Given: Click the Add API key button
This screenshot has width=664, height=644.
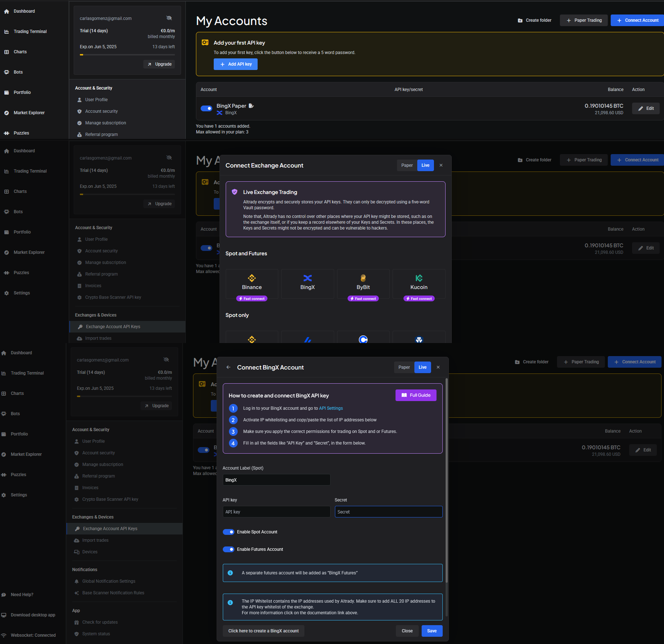Looking at the screenshot, I should pyautogui.click(x=235, y=64).
